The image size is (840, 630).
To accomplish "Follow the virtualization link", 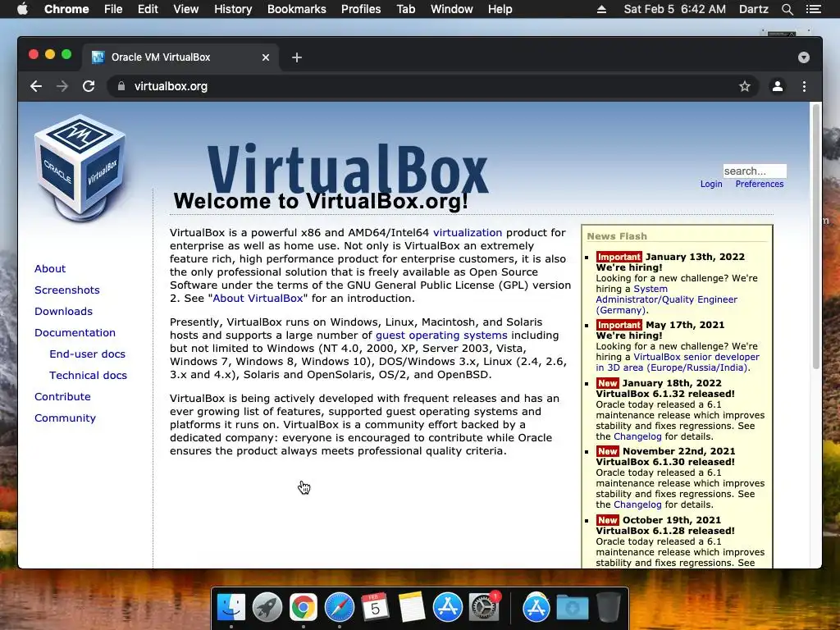I will tap(468, 232).
